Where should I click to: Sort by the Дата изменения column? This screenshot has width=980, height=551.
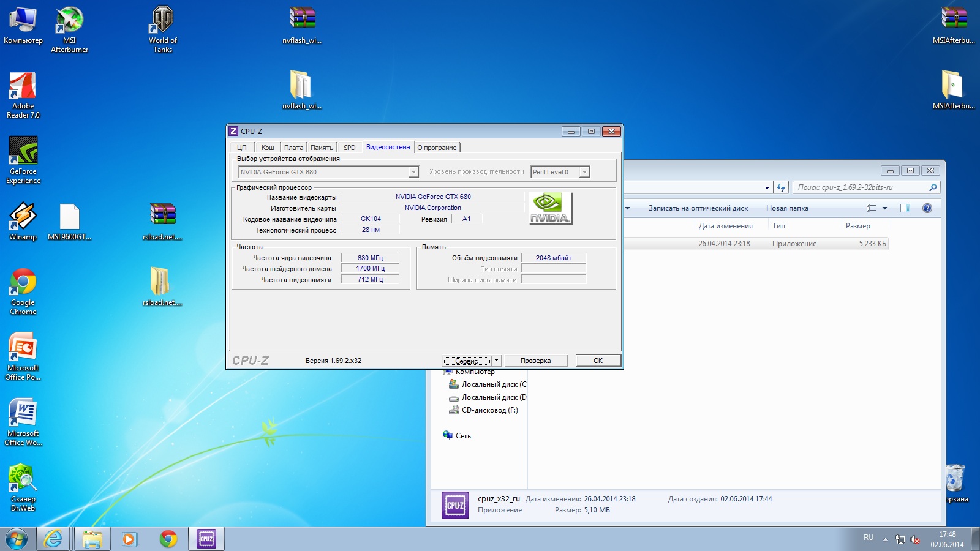(726, 226)
